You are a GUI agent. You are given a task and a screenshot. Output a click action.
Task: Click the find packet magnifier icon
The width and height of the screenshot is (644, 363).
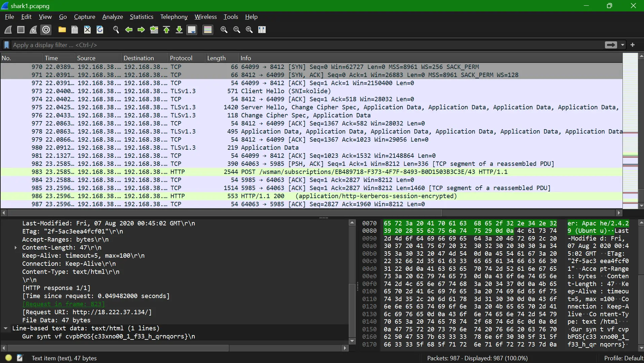(116, 30)
